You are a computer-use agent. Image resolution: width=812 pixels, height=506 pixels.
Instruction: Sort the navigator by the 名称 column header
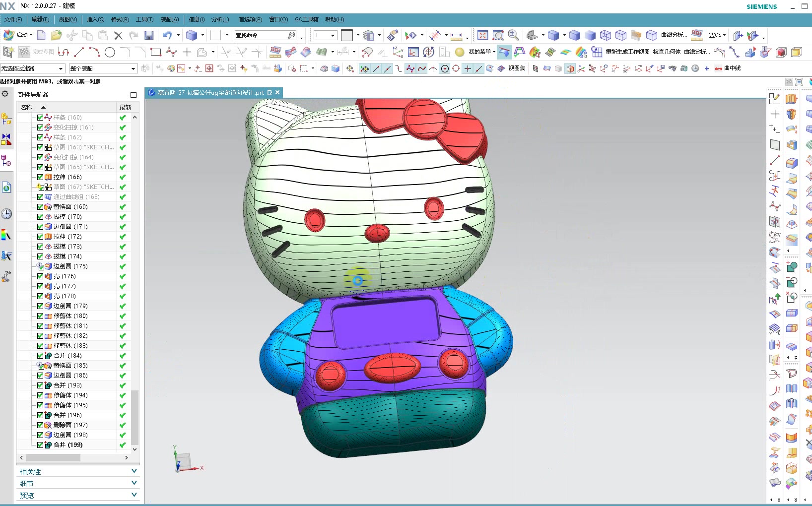pyautogui.click(x=67, y=107)
